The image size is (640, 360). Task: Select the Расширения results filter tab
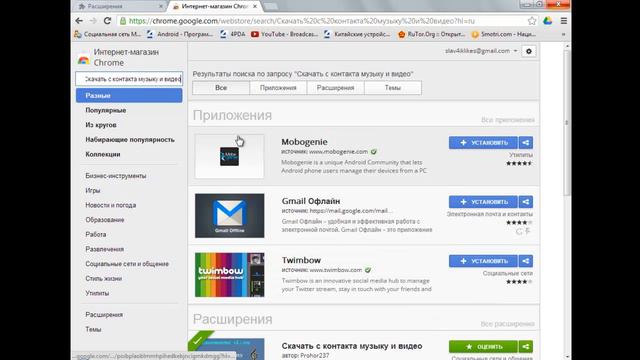click(x=336, y=88)
